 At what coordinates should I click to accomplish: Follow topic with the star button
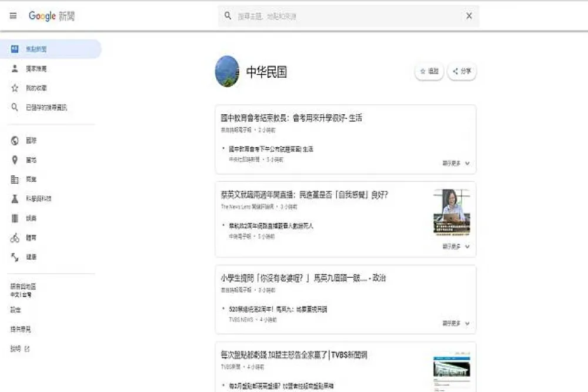[429, 71]
